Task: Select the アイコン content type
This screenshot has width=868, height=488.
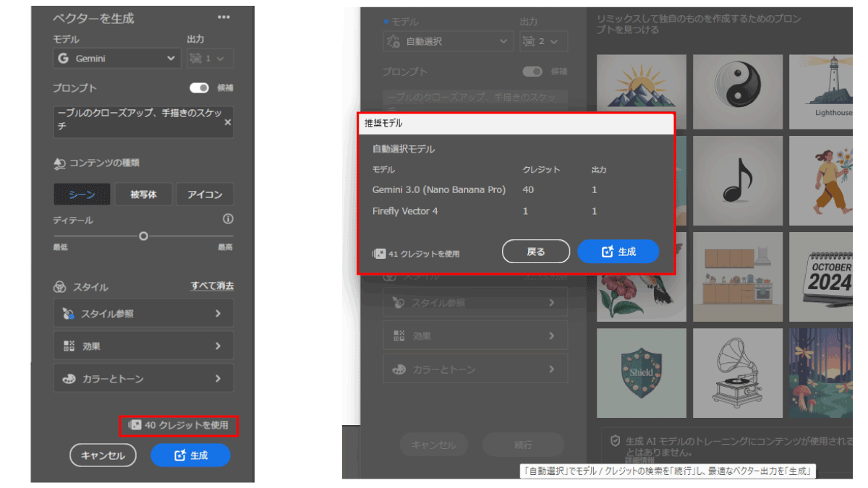Action: 205,194
